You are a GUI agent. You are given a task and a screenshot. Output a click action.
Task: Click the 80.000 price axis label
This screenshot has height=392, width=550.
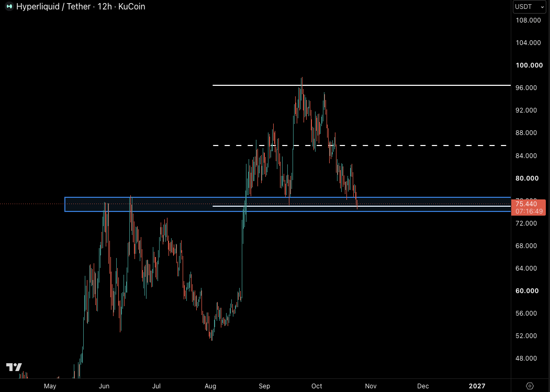click(527, 178)
